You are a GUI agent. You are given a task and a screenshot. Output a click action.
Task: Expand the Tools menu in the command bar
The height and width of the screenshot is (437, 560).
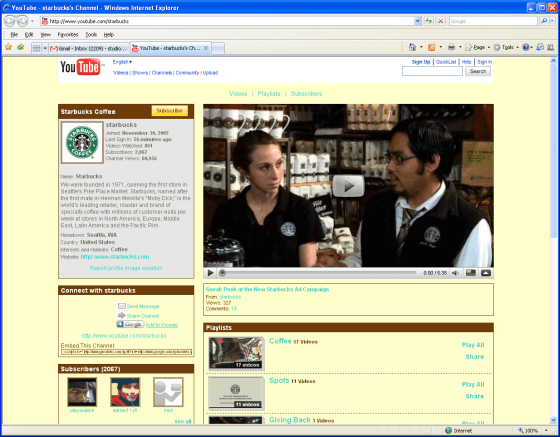click(x=506, y=47)
